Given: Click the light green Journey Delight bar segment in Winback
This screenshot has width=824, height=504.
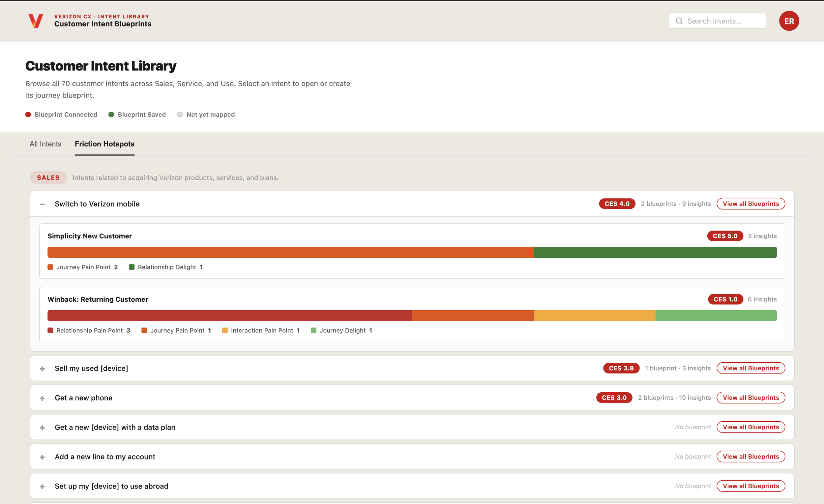Looking at the screenshot, I should (716, 316).
